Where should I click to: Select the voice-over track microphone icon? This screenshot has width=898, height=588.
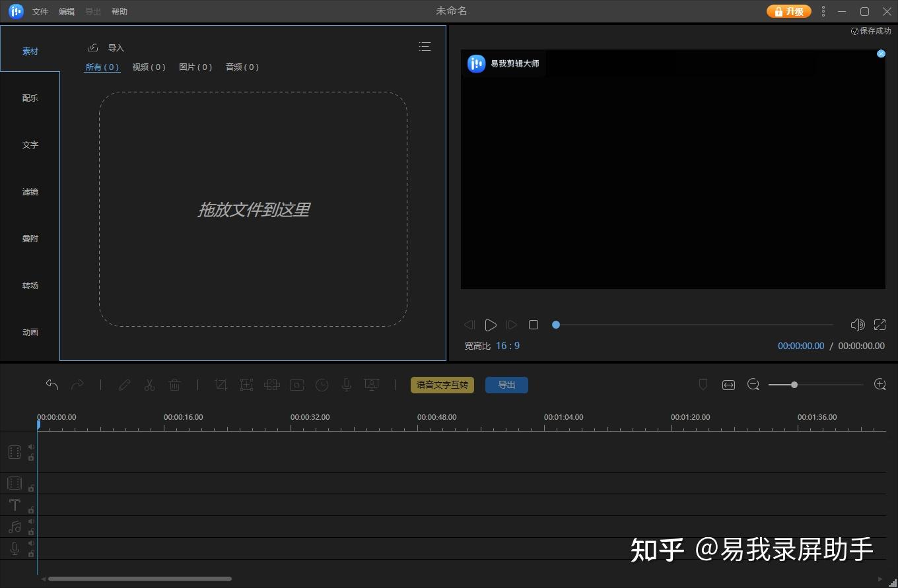tap(15, 548)
